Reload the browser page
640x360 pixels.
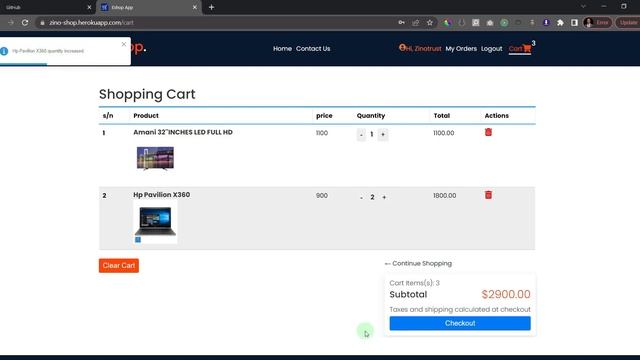coord(25,23)
